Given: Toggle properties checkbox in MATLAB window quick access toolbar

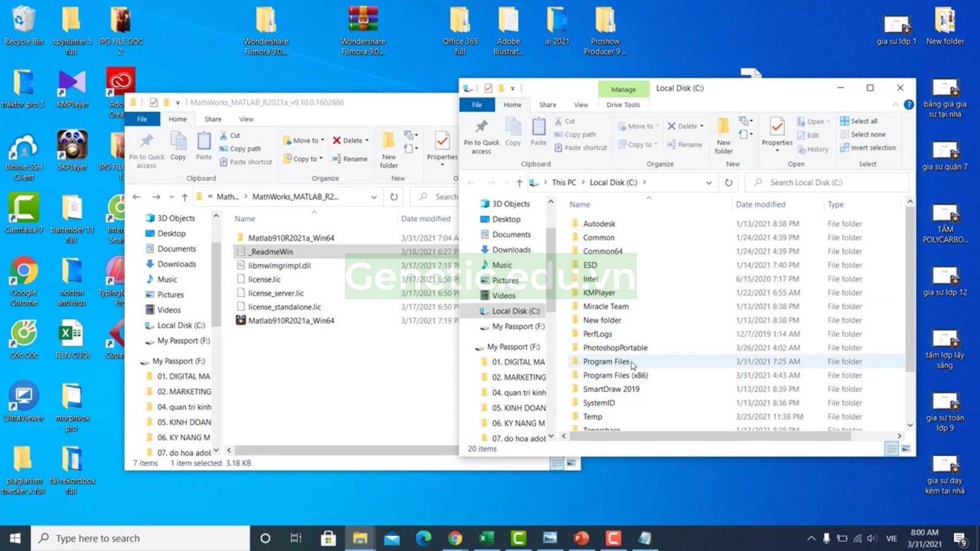Looking at the screenshot, I should click(x=153, y=102).
